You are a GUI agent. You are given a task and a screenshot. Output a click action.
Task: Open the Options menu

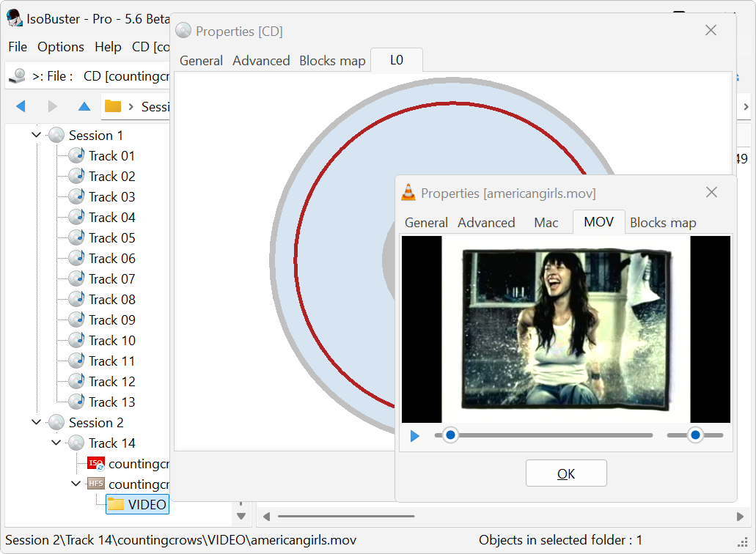[x=61, y=47]
